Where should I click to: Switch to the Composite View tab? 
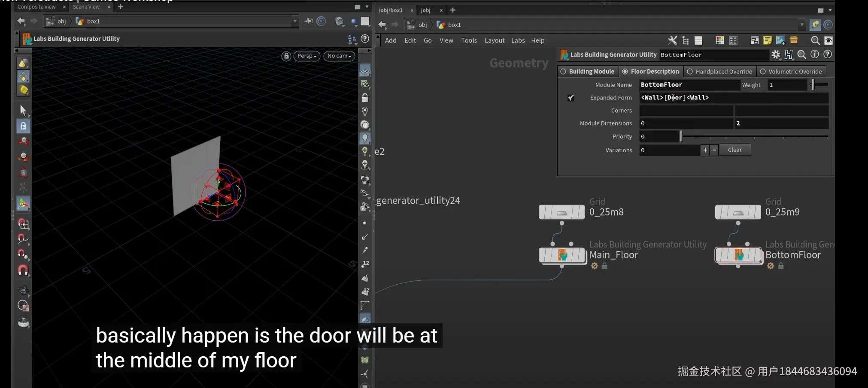tap(36, 7)
